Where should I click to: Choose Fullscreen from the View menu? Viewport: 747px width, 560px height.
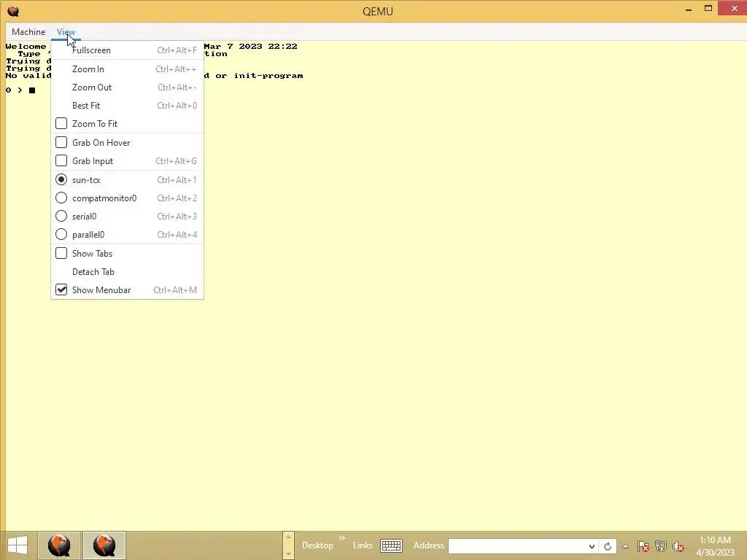pos(127,50)
